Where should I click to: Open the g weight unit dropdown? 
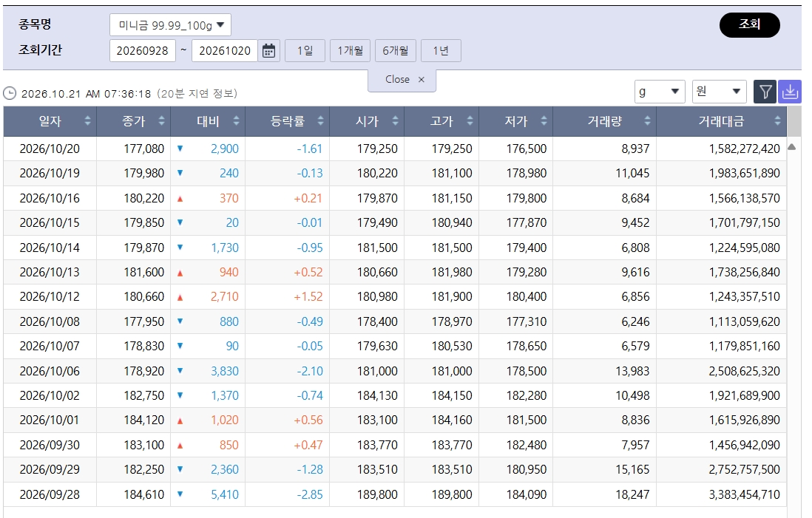[660, 92]
